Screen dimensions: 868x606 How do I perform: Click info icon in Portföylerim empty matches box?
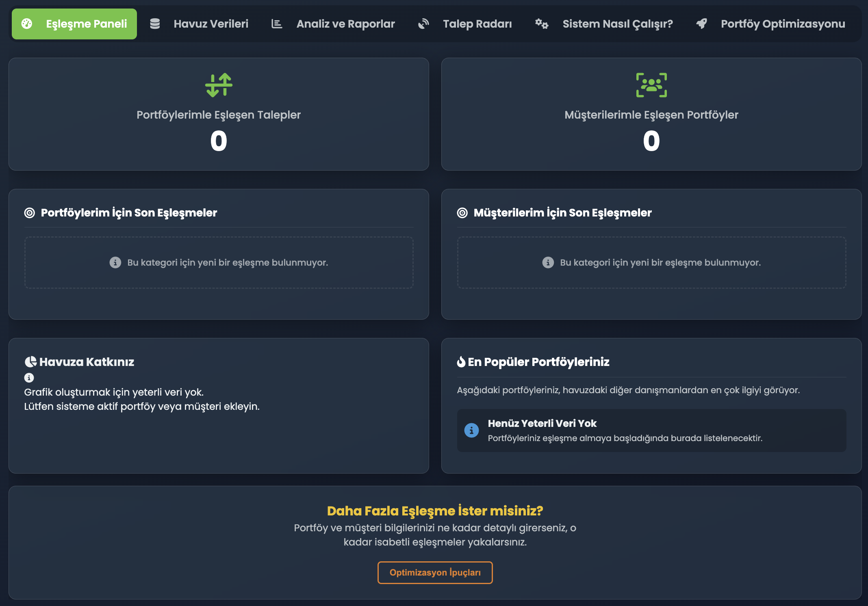[x=115, y=263]
